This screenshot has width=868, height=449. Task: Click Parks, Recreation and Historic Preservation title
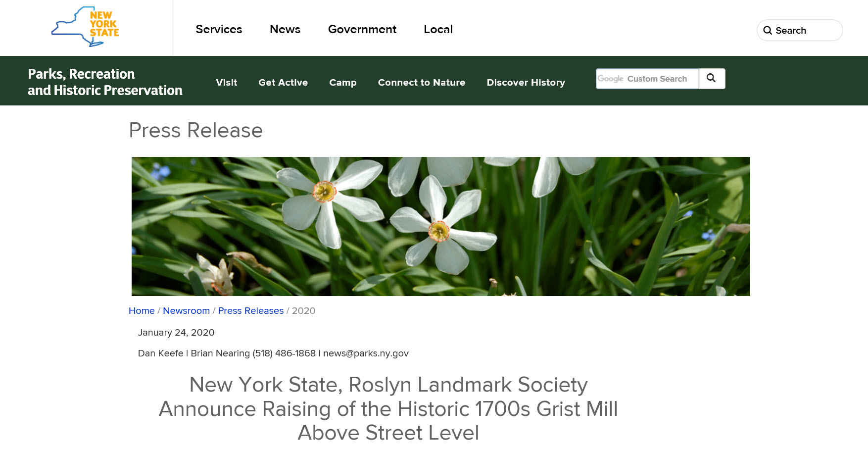(105, 82)
